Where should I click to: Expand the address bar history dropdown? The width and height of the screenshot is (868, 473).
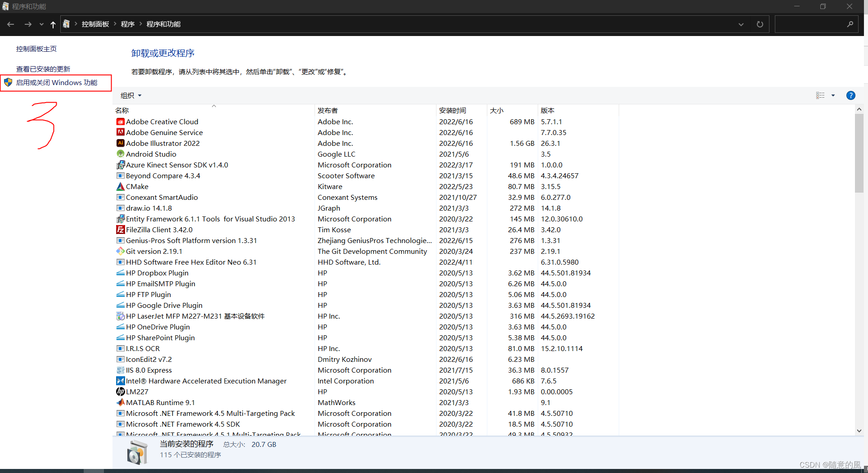pos(741,24)
